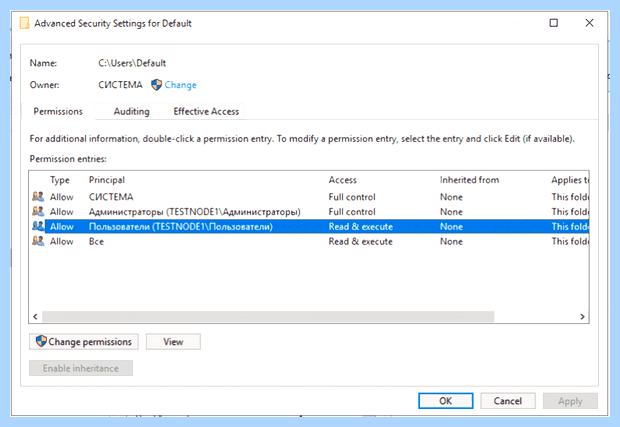Confirm with the OK button
Screen dimensions: 620x427
(x=446, y=401)
